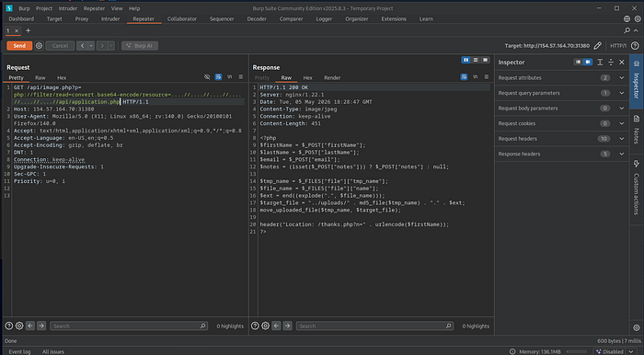Toggle show newlines in Request pane

(x=230, y=77)
